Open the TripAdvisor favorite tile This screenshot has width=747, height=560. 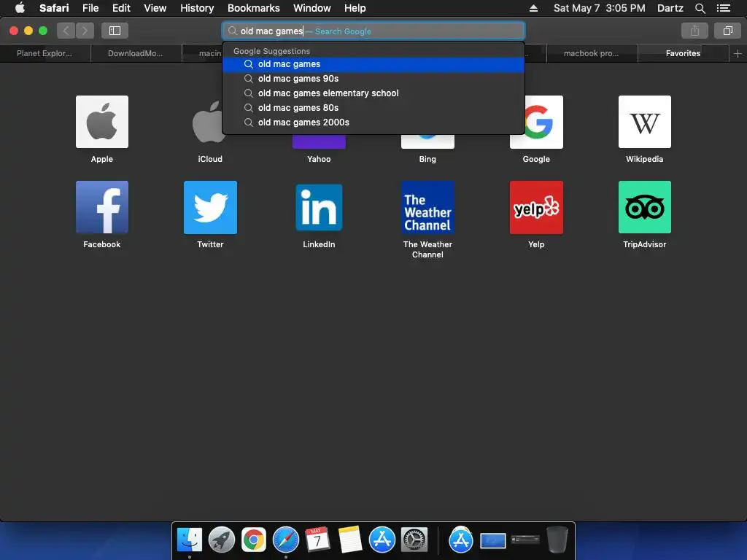coord(645,207)
